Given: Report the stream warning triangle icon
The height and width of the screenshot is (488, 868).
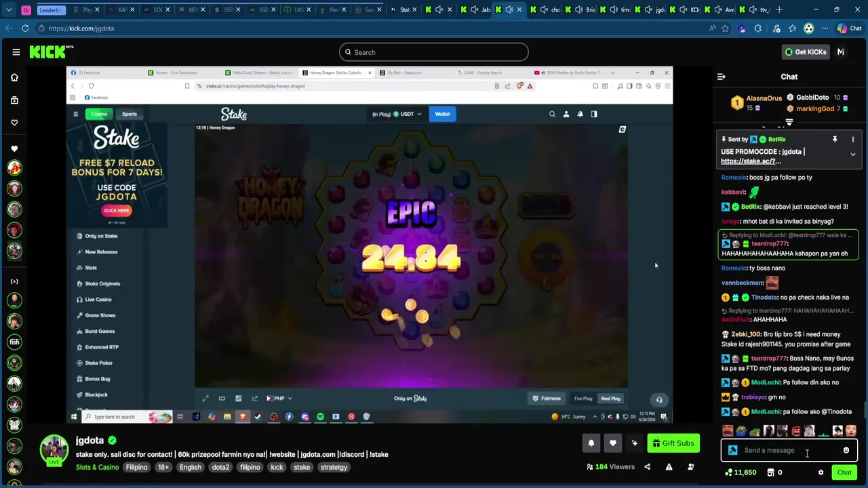Looking at the screenshot, I should 669,467.
